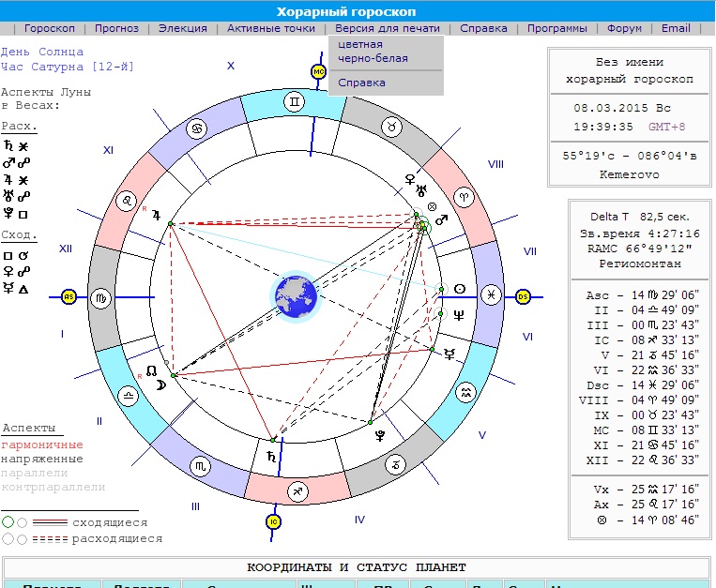Open the Прогноз dropdown menu

pyautogui.click(x=117, y=28)
